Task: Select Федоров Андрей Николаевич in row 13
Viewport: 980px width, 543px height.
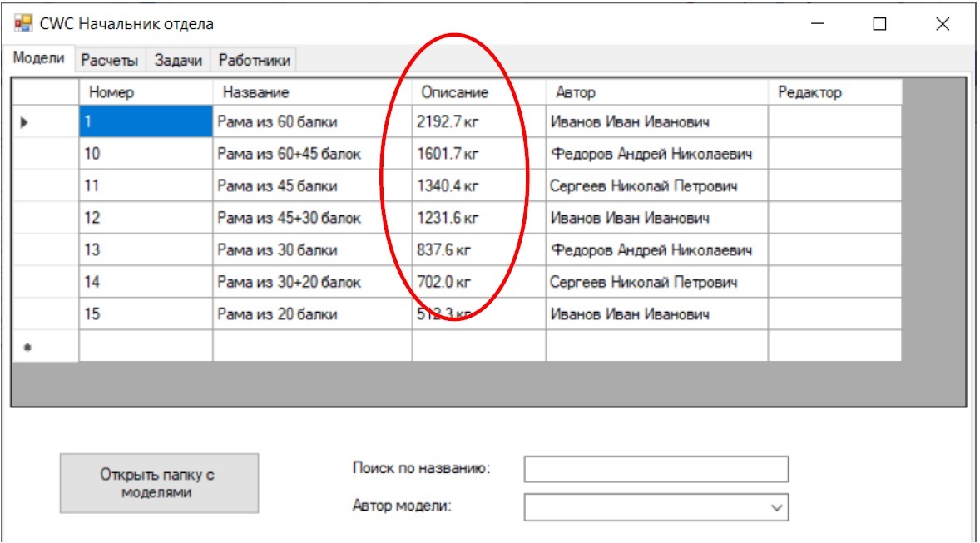Action: coord(656,250)
